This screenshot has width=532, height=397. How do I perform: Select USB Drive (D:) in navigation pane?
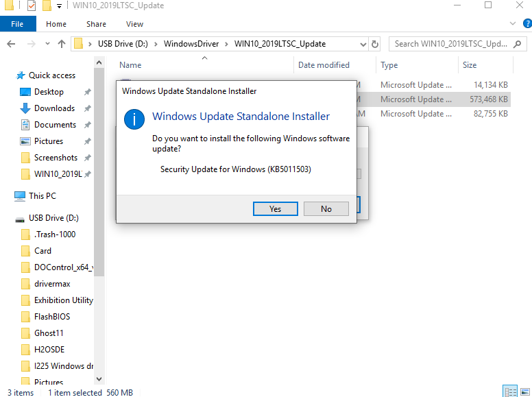53,218
